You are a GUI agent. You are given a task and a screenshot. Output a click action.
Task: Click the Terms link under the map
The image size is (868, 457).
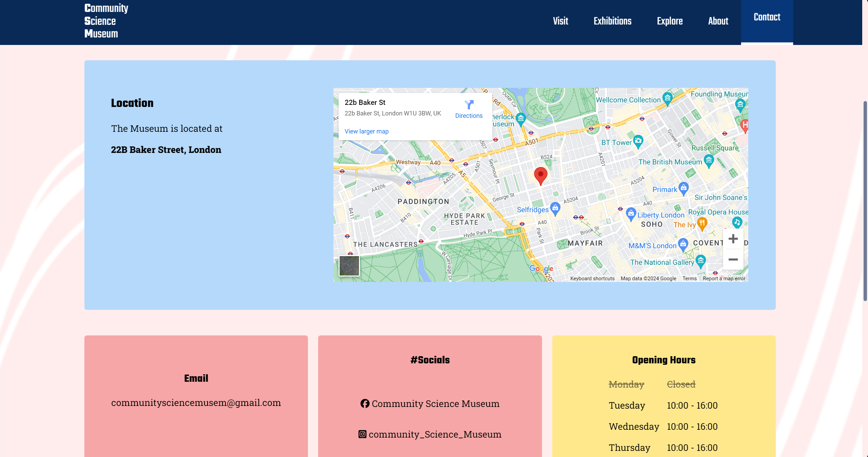[x=689, y=278]
